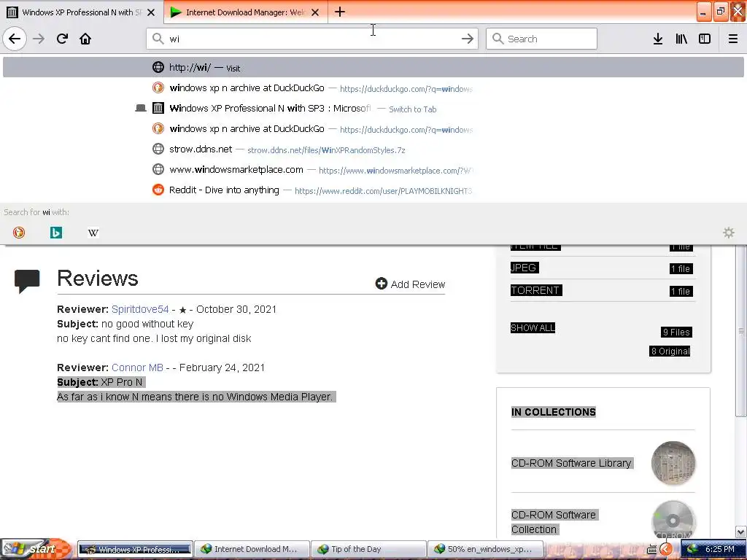The image size is (747, 560).
Task: Click the taskbar clock 6:25 PM
Action: point(720,549)
